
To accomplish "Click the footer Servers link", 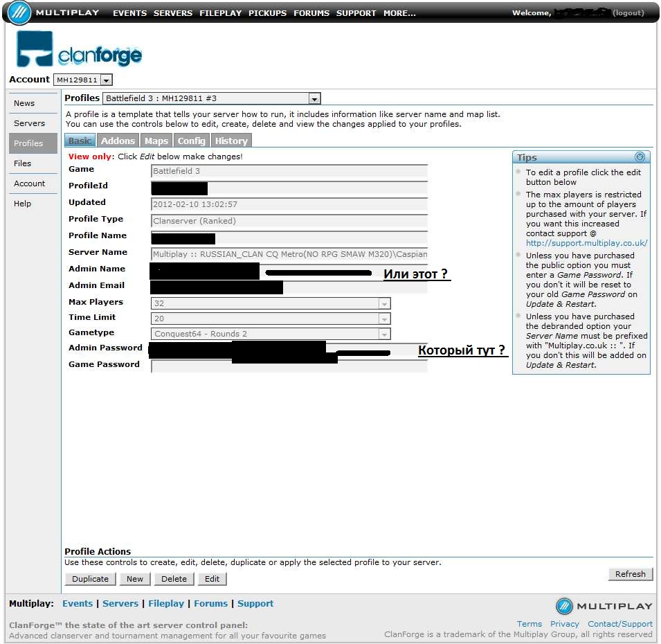I will [120, 604].
